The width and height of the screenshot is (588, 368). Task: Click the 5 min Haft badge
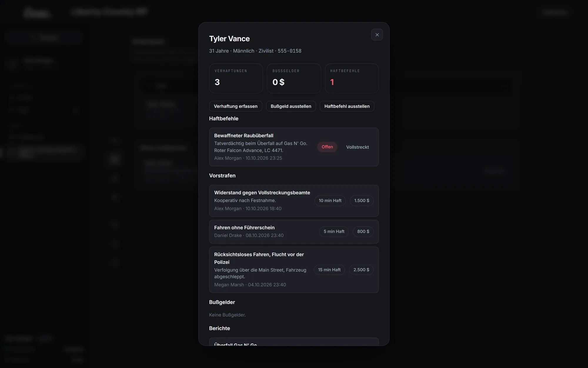point(334,231)
